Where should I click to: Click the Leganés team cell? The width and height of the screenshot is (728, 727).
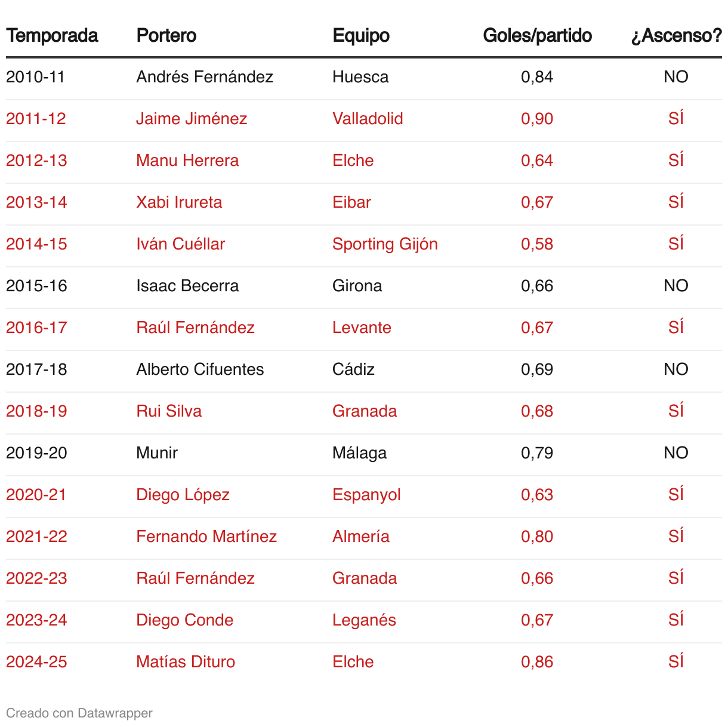coord(364,620)
